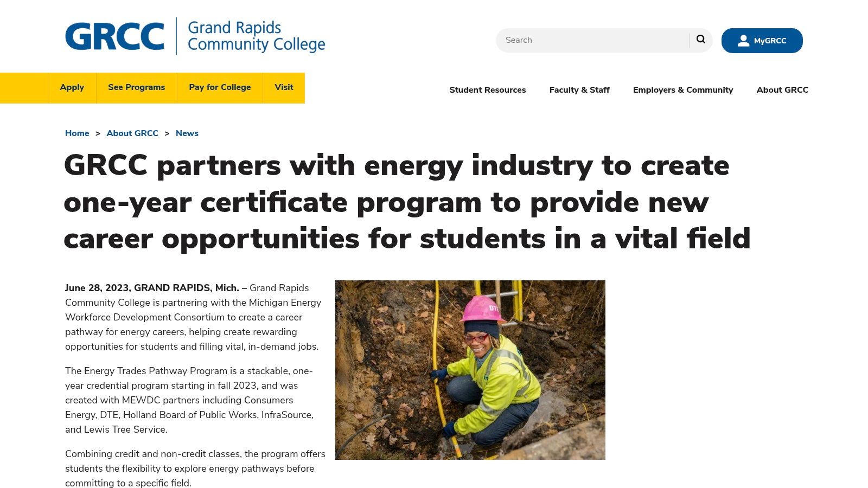
Task: Click the search magnifier icon
Action: tap(700, 40)
